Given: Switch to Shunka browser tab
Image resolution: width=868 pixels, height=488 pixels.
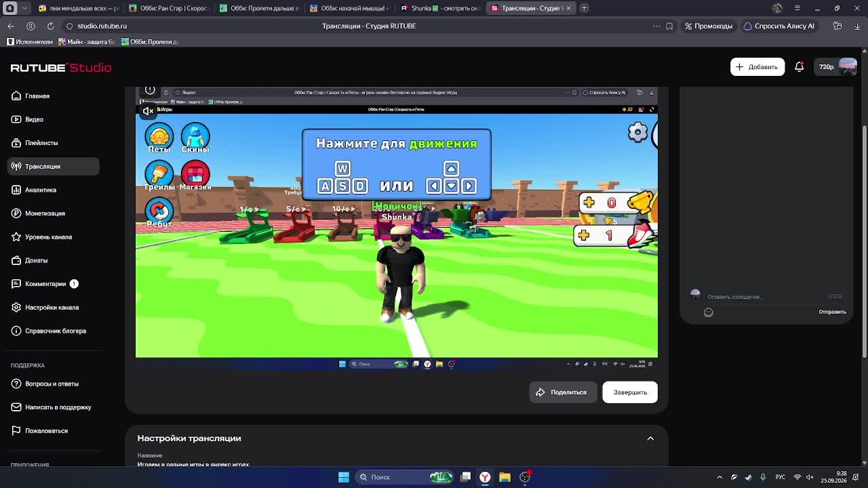Looking at the screenshot, I should coord(441,8).
